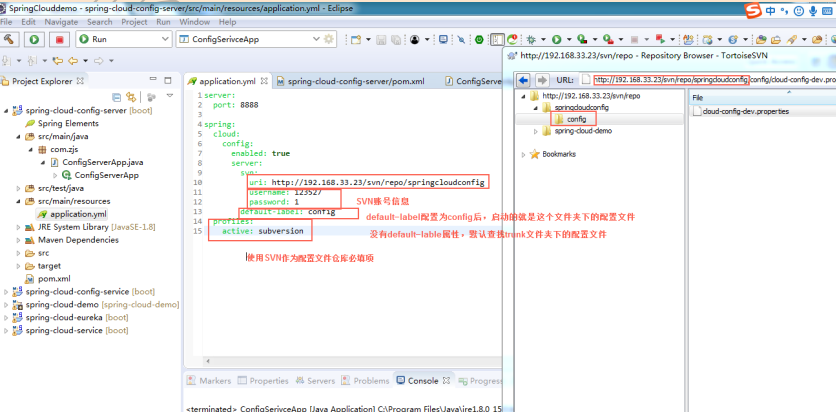The width and height of the screenshot is (836, 412).
Task: Open the Project menu
Action: [x=134, y=22]
